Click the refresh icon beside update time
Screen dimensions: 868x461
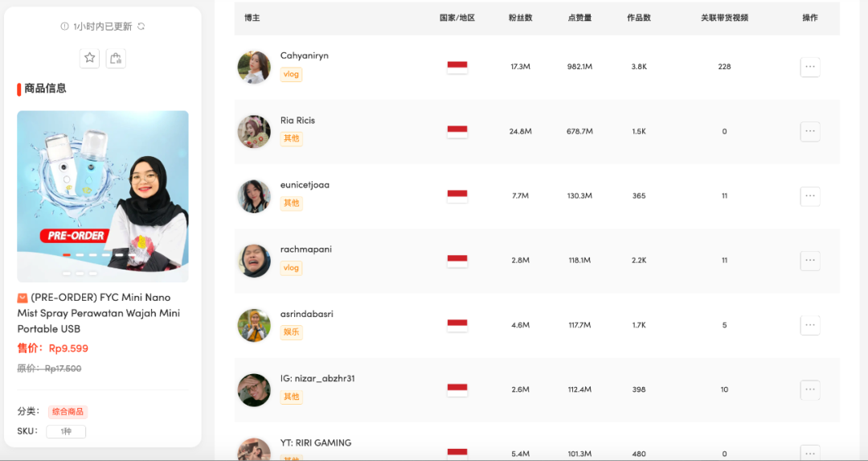click(141, 27)
